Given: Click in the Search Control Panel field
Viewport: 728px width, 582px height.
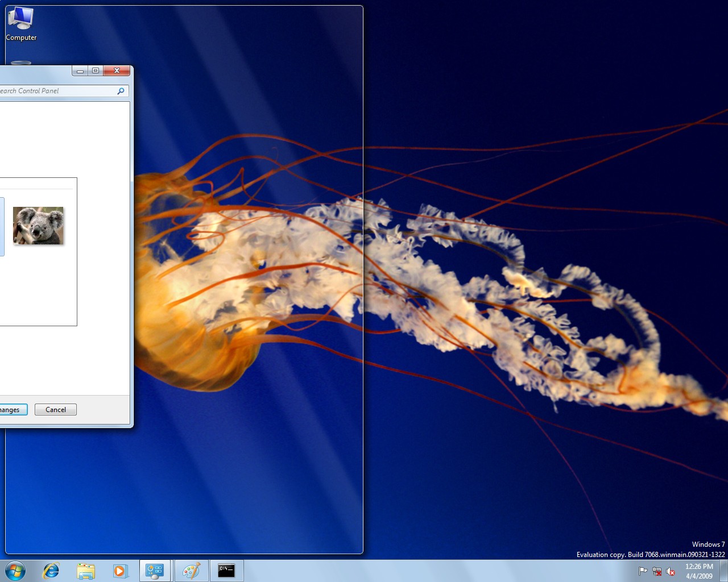Looking at the screenshot, I should click(57, 91).
